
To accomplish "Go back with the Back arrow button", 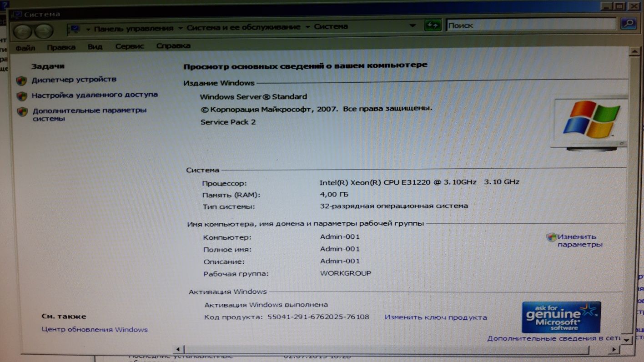I will tap(22, 31).
